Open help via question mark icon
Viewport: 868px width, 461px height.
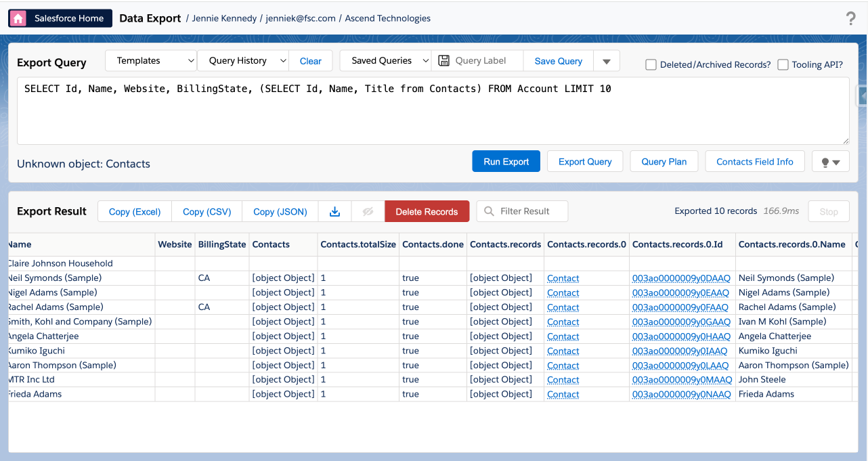[851, 18]
